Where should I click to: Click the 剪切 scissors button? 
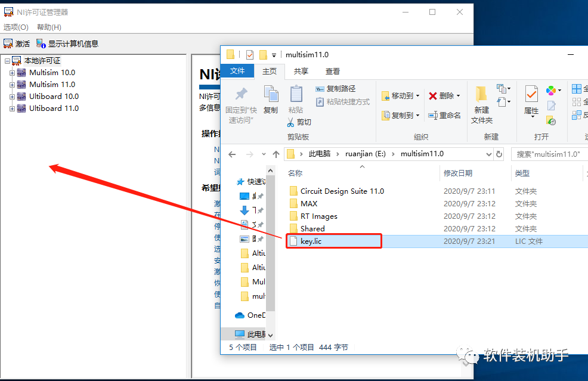click(299, 122)
